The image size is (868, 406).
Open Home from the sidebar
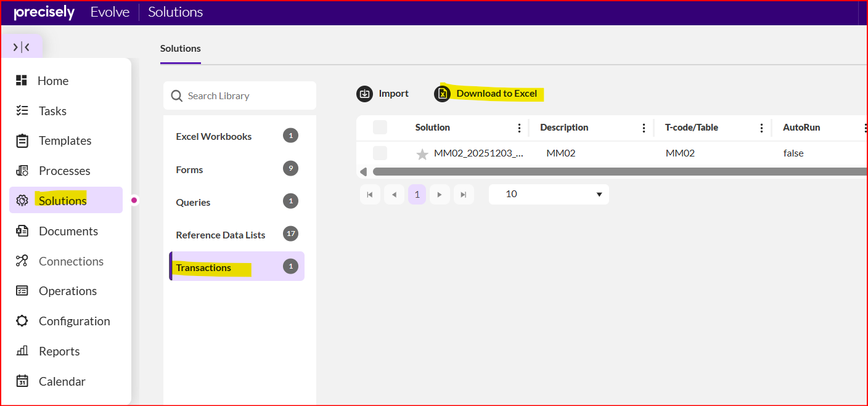coord(53,81)
